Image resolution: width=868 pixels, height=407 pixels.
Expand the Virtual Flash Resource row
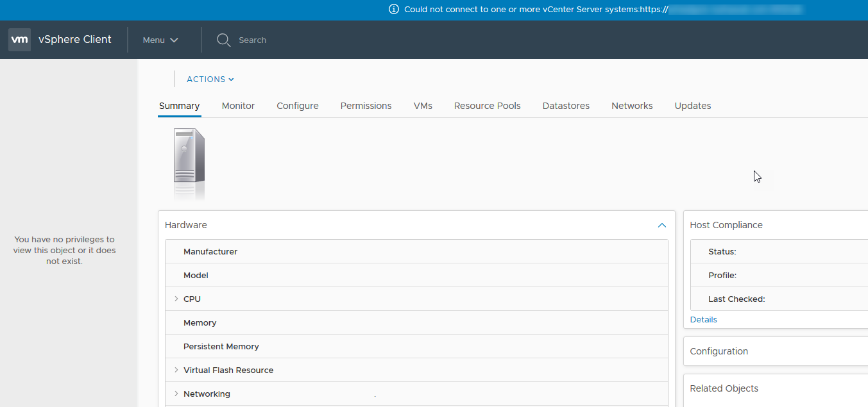pos(176,370)
